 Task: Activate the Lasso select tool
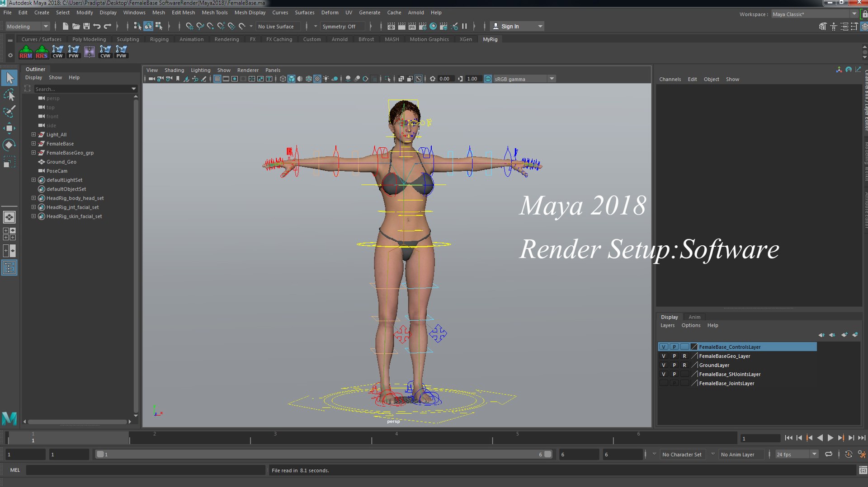tap(9, 95)
